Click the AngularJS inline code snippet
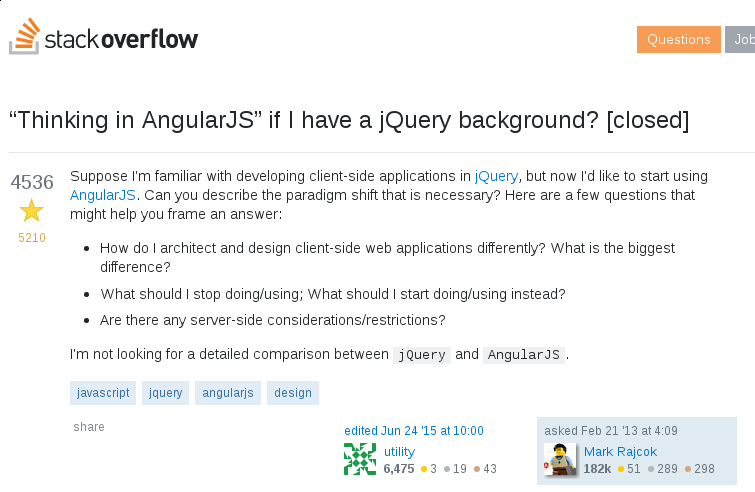Image resolution: width=755 pixels, height=492 pixels. [524, 355]
